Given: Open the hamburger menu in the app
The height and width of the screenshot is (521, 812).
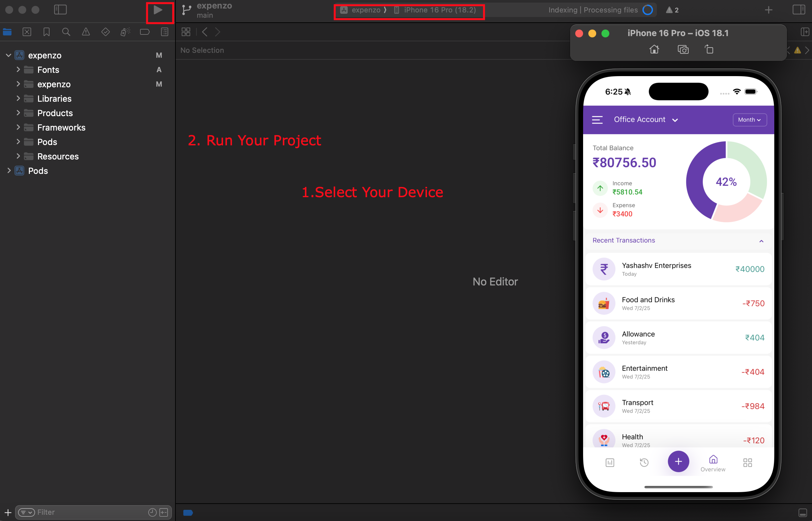Looking at the screenshot, I should tap(597, 120).
